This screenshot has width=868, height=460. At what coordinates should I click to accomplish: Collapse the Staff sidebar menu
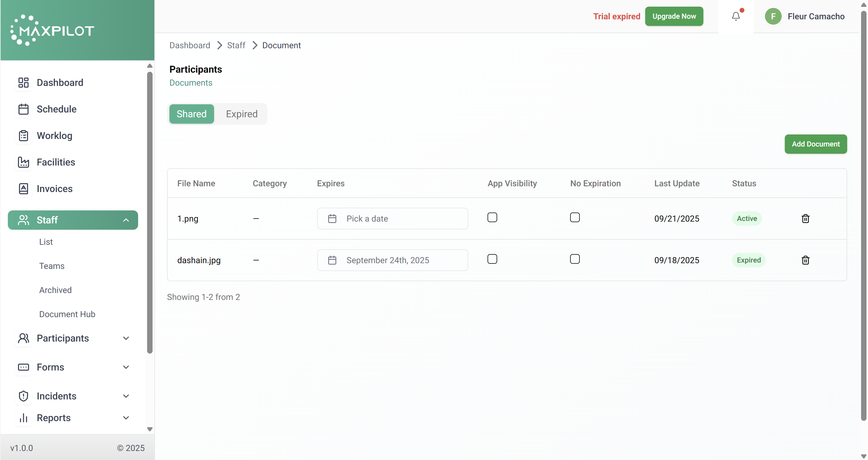(126, 220)
